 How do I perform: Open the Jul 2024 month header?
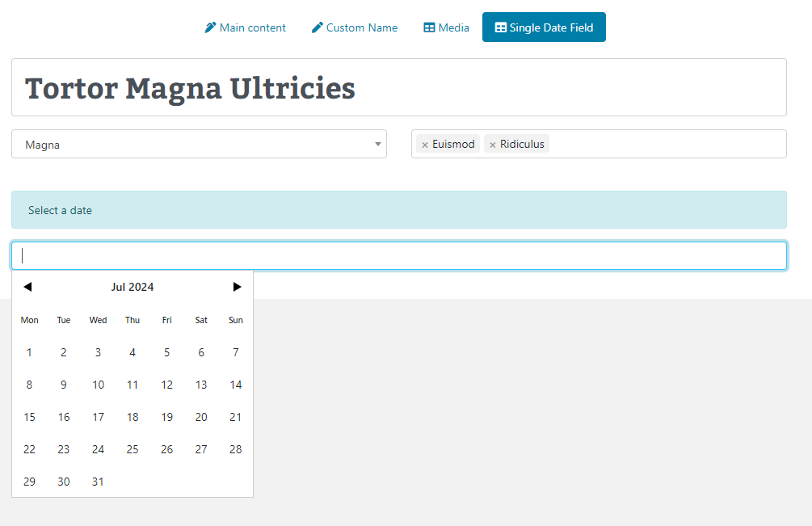tap(133, 286)
